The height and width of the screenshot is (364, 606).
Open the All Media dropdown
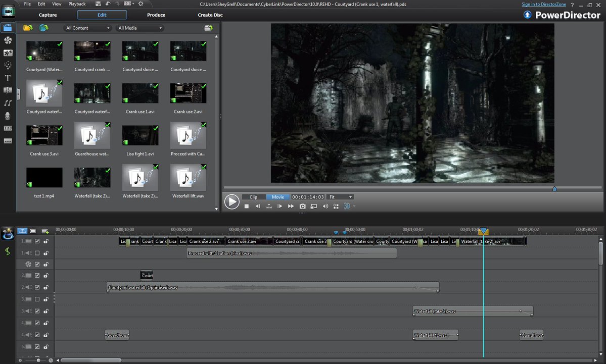pos(140,28)
